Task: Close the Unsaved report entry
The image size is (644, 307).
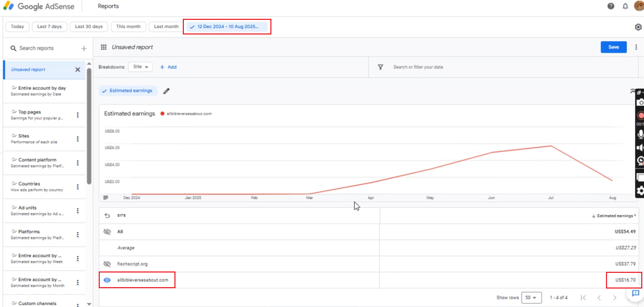Action: 77,69
